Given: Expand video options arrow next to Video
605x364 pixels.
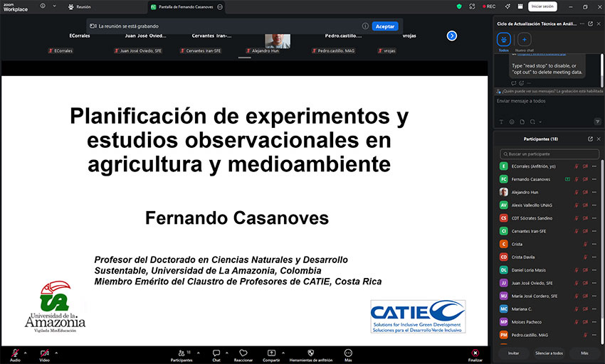Looking at the screenshot, I should pos(56,352).
